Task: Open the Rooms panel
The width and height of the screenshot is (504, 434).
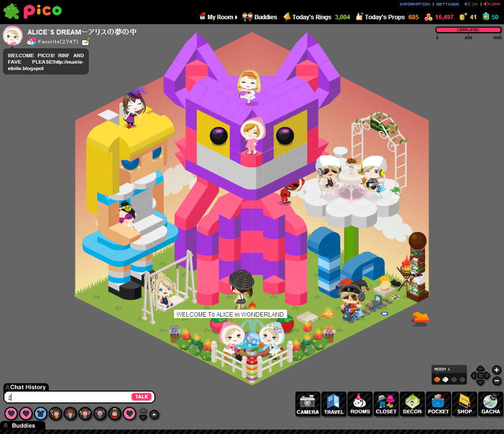Action: (x=360, y=403)
